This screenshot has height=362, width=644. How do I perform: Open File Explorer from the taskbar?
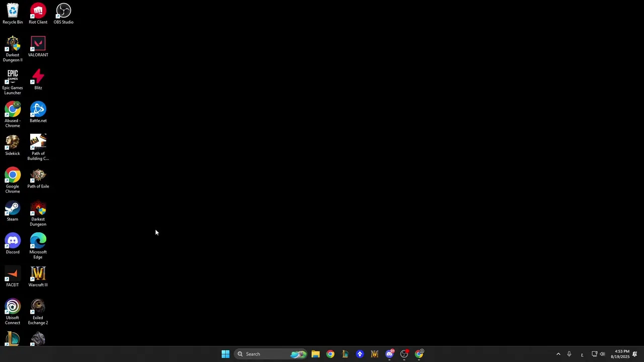point(315,354)
